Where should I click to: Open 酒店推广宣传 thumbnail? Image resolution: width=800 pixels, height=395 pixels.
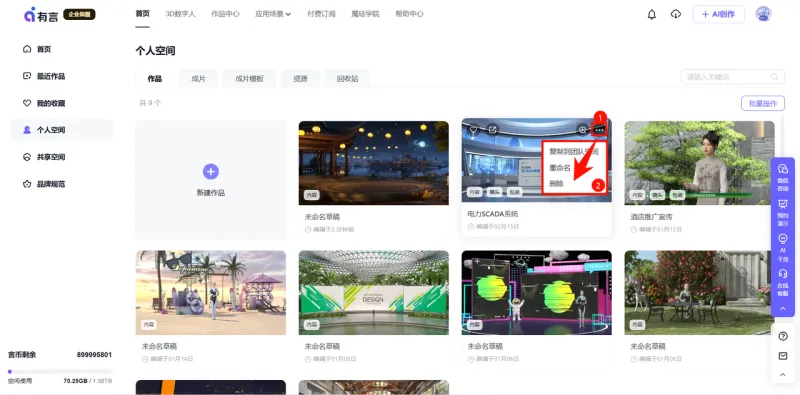point(699,163)
